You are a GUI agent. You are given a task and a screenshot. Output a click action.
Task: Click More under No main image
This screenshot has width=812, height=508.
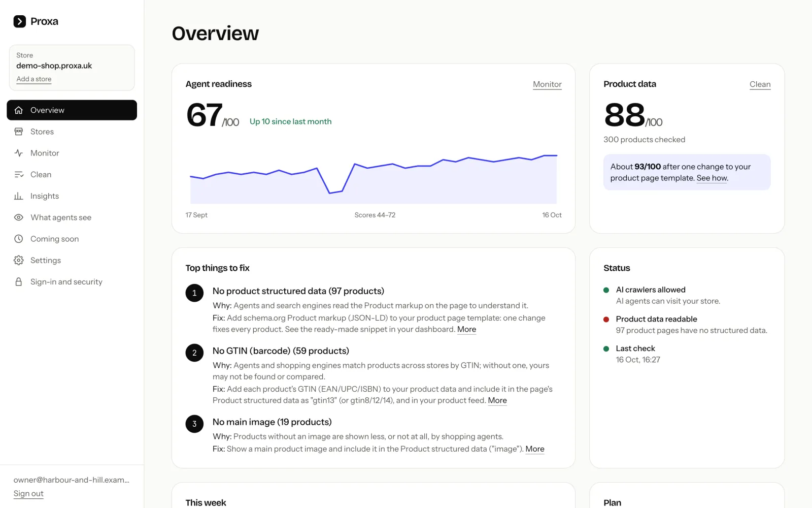coord(535,449)
